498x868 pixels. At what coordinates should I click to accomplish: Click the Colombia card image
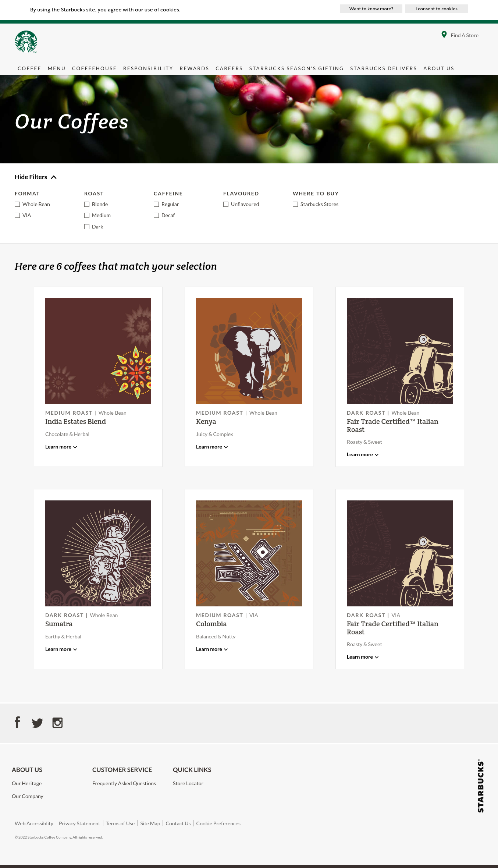point(249,553)
